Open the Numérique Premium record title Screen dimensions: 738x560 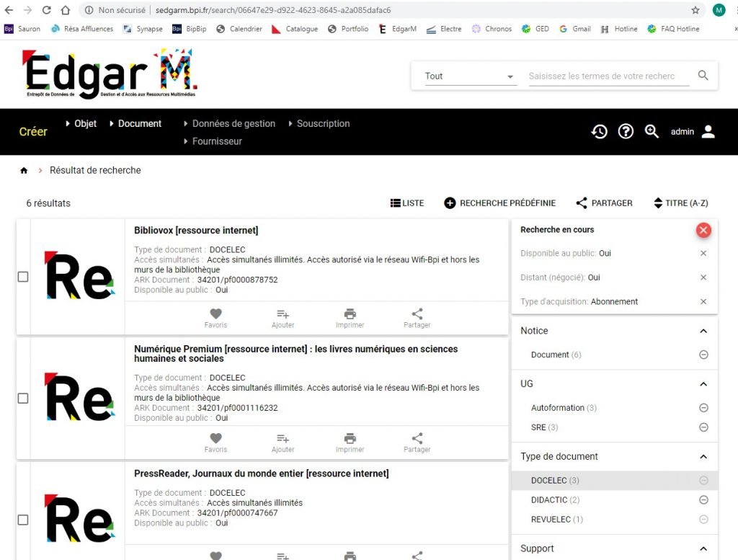(296, 353)
